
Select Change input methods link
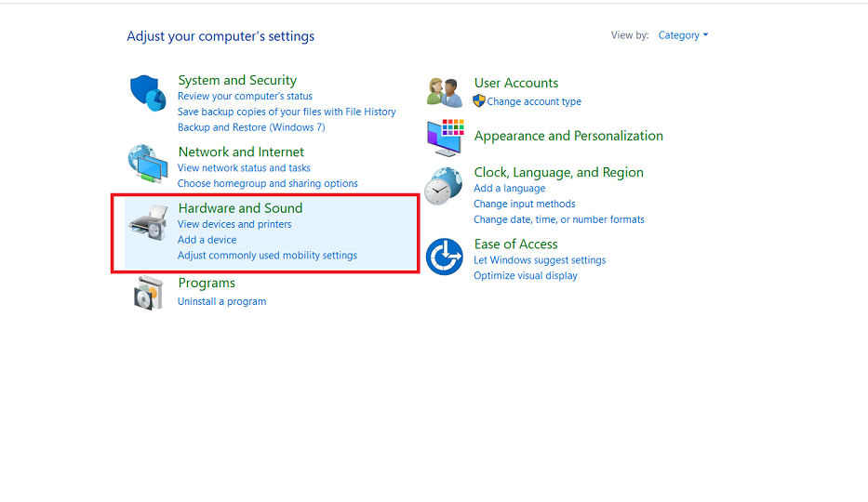(525, 204)
